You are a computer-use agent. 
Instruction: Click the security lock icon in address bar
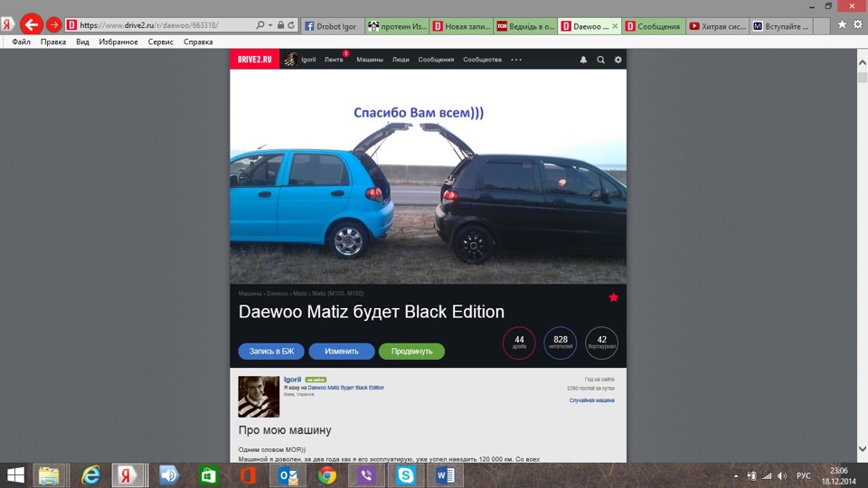[280, 25]
